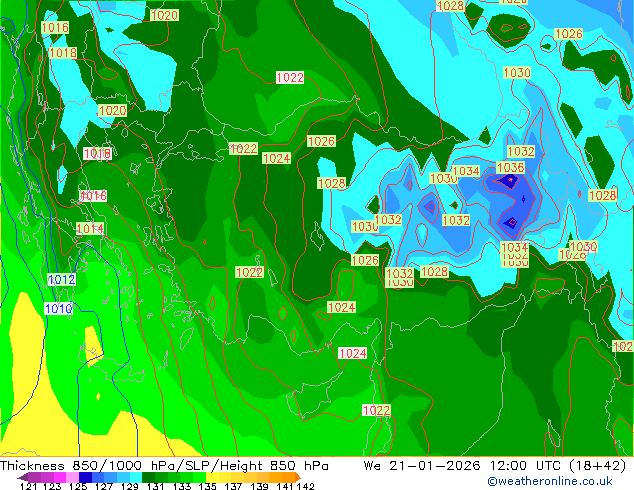Pick the light pink legend swatch

click(72, 477)
